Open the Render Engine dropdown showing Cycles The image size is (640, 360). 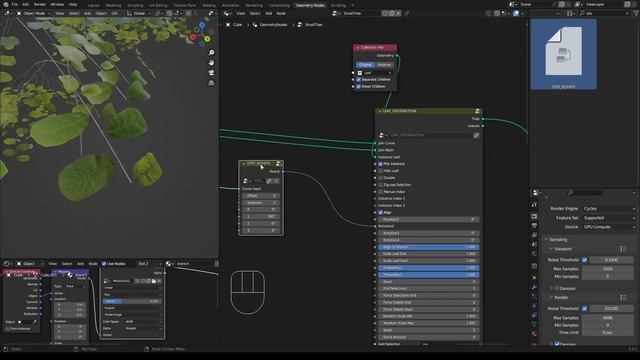pyautogui.click(x=609, y=209)
